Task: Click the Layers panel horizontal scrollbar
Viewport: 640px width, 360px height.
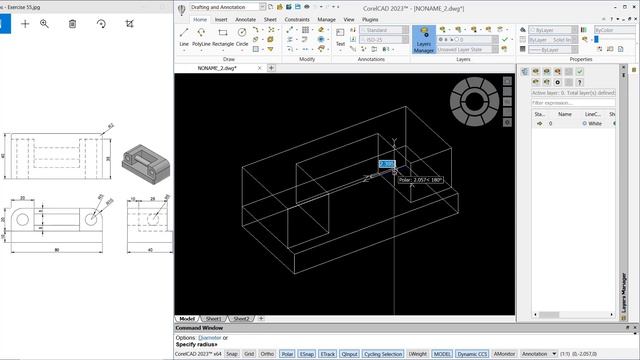Action: [573, 315]
